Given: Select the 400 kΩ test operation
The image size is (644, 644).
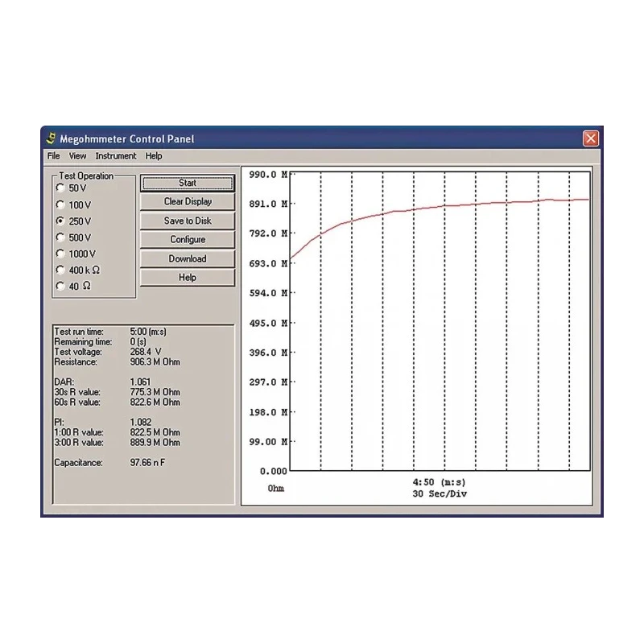Looking at the screenshot, I should click(x=78, y=270).
